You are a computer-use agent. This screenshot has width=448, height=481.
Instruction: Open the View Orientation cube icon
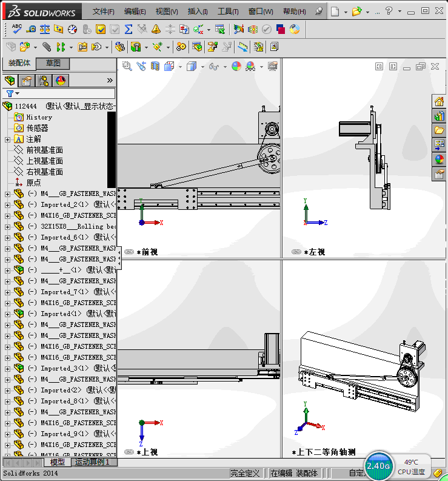point(169,66)
